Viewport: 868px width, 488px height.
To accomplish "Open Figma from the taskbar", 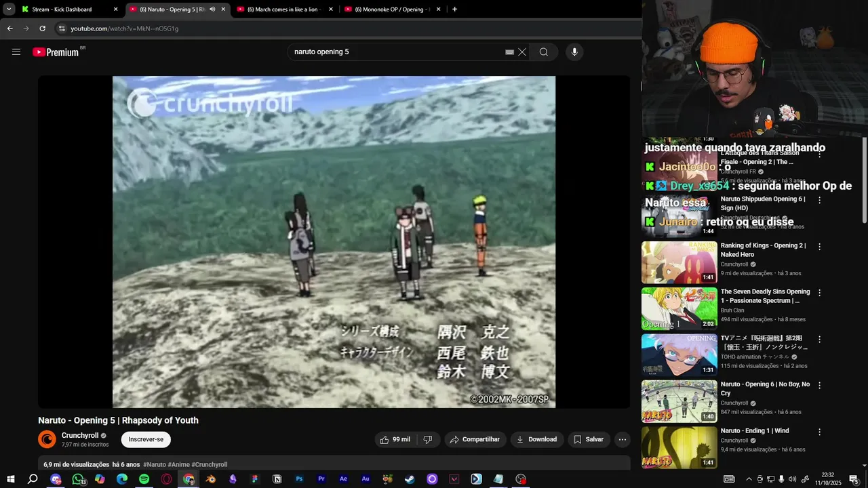I will (x=255, y=479).
